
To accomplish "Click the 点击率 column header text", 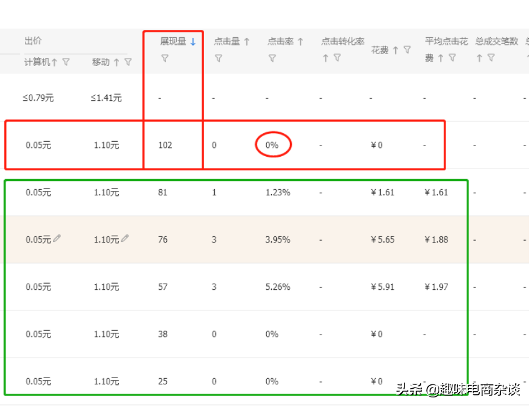I will coord(281,42).
